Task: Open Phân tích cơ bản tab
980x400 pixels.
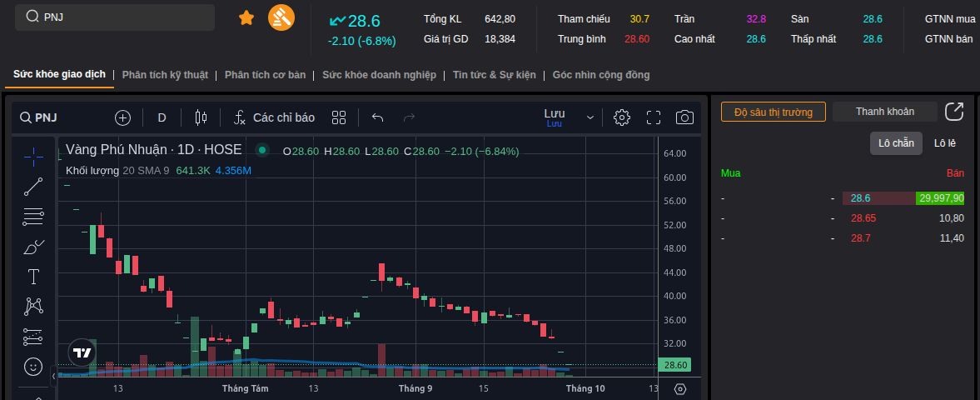Action: pos(265,75)
